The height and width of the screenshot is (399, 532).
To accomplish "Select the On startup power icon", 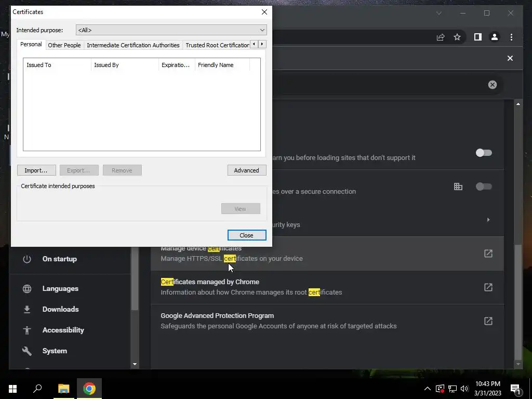I will pos(27,259).
